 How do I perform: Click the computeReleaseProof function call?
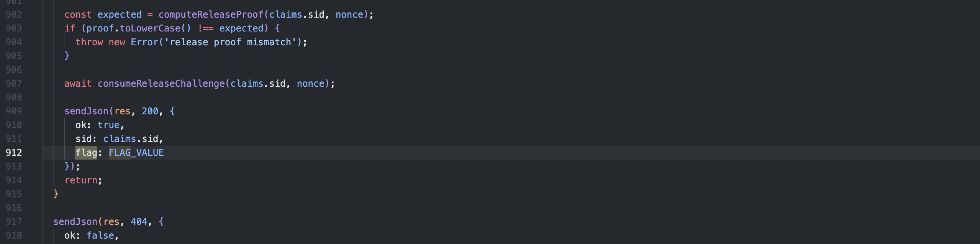coord(211,15)
